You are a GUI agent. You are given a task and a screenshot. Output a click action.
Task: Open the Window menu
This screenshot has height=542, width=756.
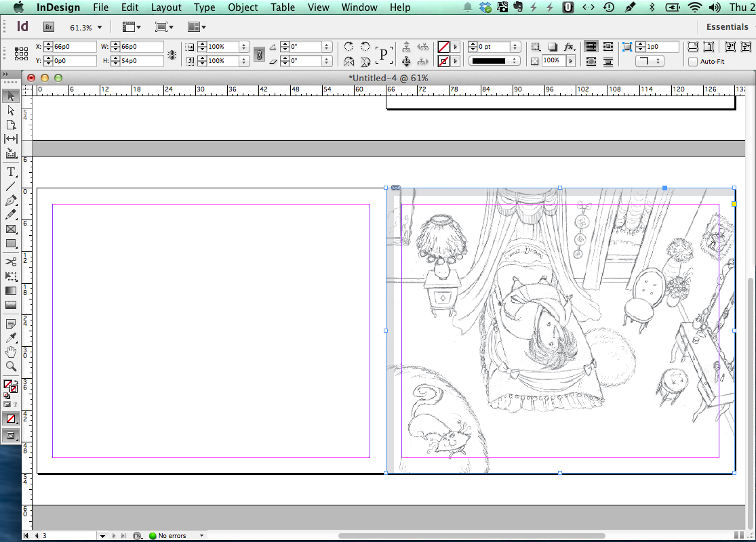(359, 7)
